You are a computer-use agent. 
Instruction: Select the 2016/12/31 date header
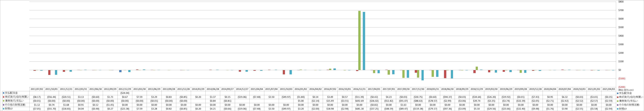[359, 89]
